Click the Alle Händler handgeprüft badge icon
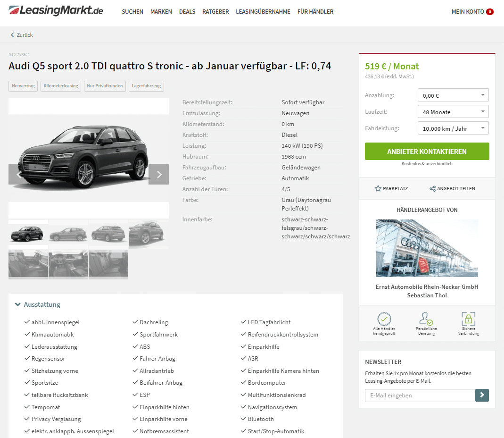This screenshot has height=438, width=504. pyautogui.click(x=384, y=319)
